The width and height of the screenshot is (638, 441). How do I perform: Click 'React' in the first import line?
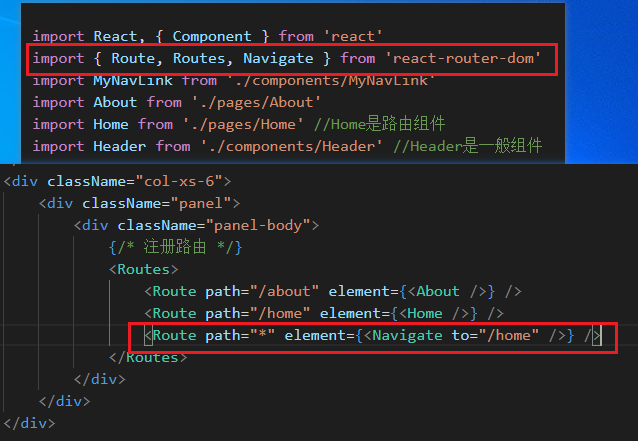[x=115, y=37]
